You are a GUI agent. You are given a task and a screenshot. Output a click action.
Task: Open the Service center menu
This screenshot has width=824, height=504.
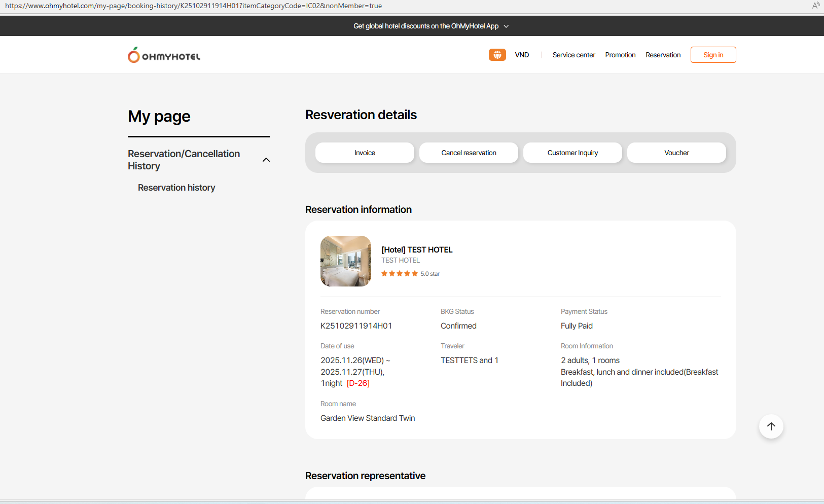click(x=574, y=55)
